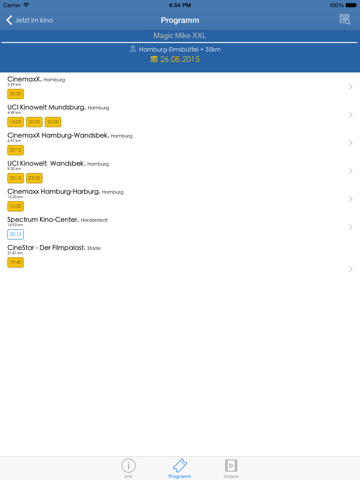Choose 16:20 at Cinemaxx Hamburg-Harburg
Image resolution: width=360 pixels, height=480 pixels.
click(x=16, y=206)
